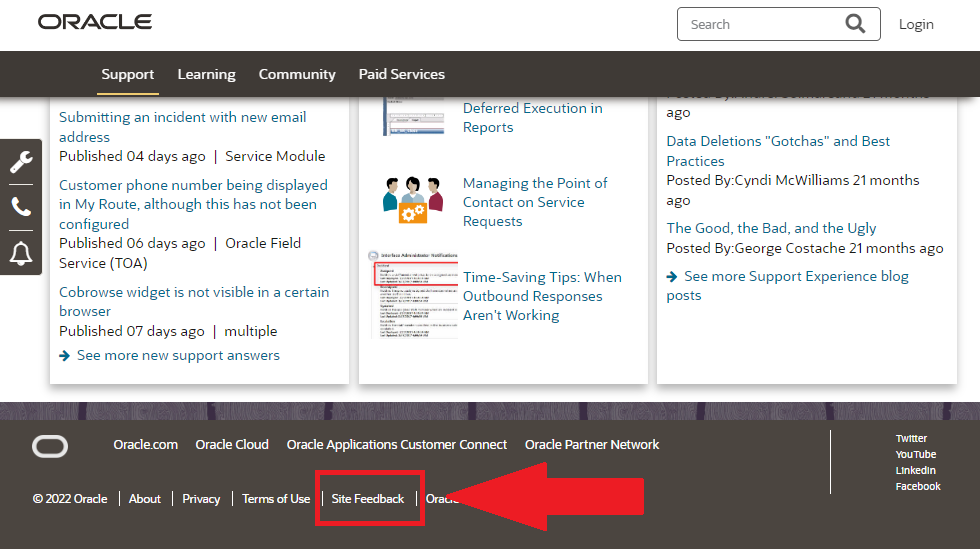The height and width of the screenshot is (549, 980).
Task: Click '© 2022 Oracle' copyright text
Action: click(x=70, y=498)
